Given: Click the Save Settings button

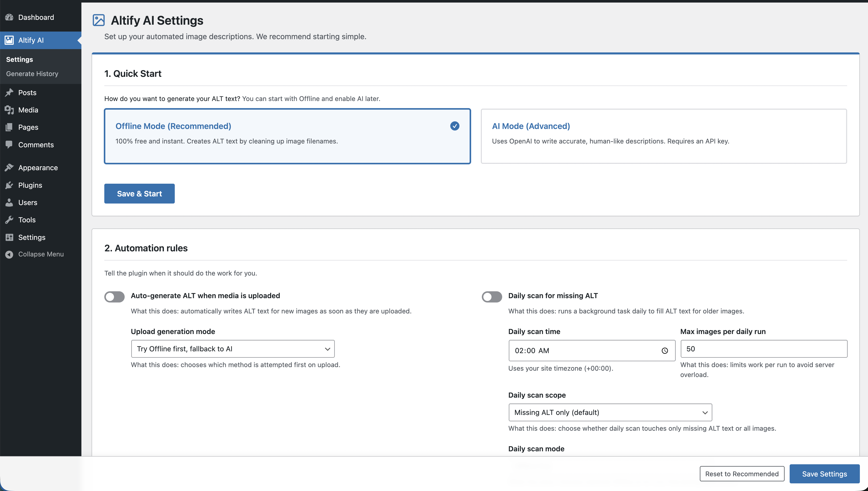Looking at the screenshot, I should 824,474.
